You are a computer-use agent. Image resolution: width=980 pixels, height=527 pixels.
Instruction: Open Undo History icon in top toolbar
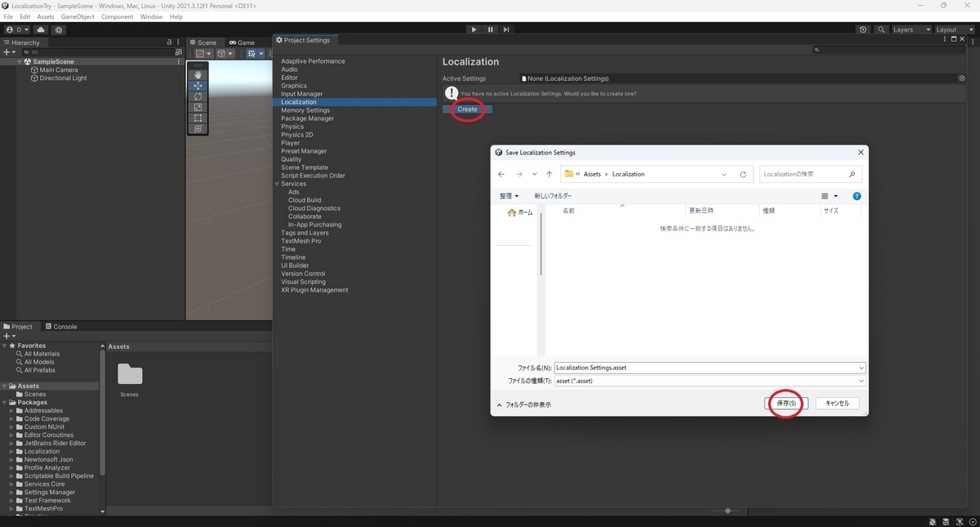863,29
